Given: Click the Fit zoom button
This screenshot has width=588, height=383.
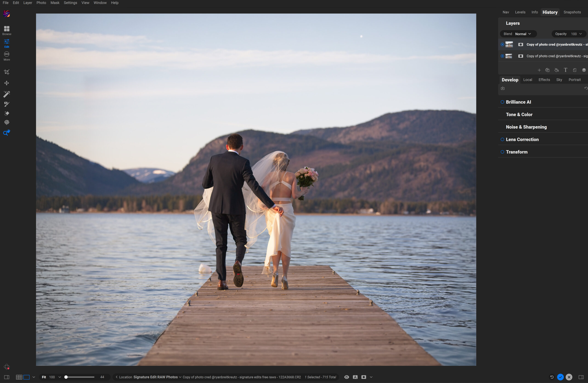Looking at the screenshot, I should (x=44, y=377).
